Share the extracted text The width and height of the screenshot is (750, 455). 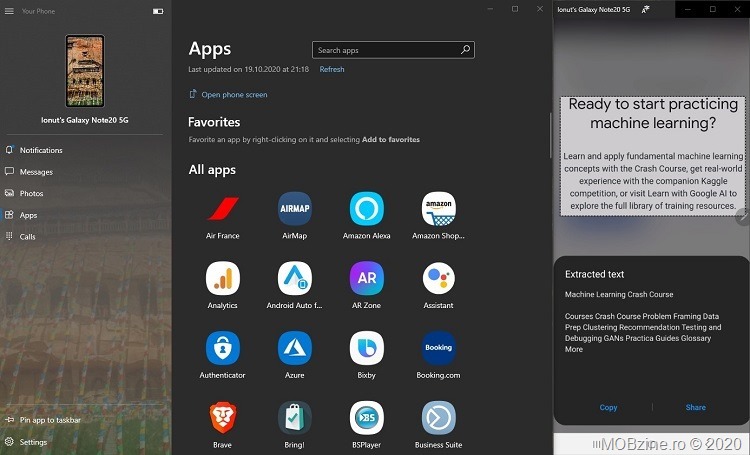[695, 407]
